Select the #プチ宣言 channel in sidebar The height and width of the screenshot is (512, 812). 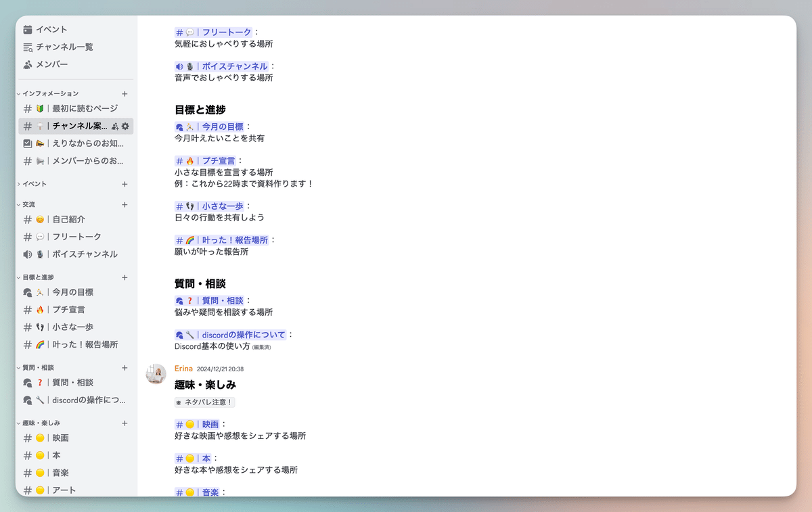[x=54, y=309]
